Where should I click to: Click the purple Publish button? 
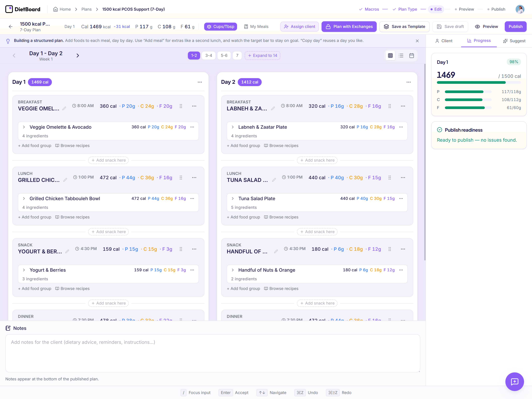pyautogui.click(x=515, y=27)
